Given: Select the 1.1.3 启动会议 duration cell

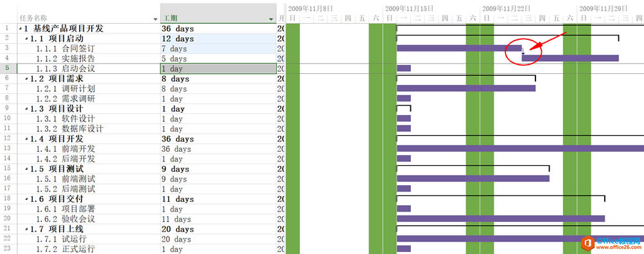Looking at the screenshot, I should pyautogui.click(x=218, y=69).
